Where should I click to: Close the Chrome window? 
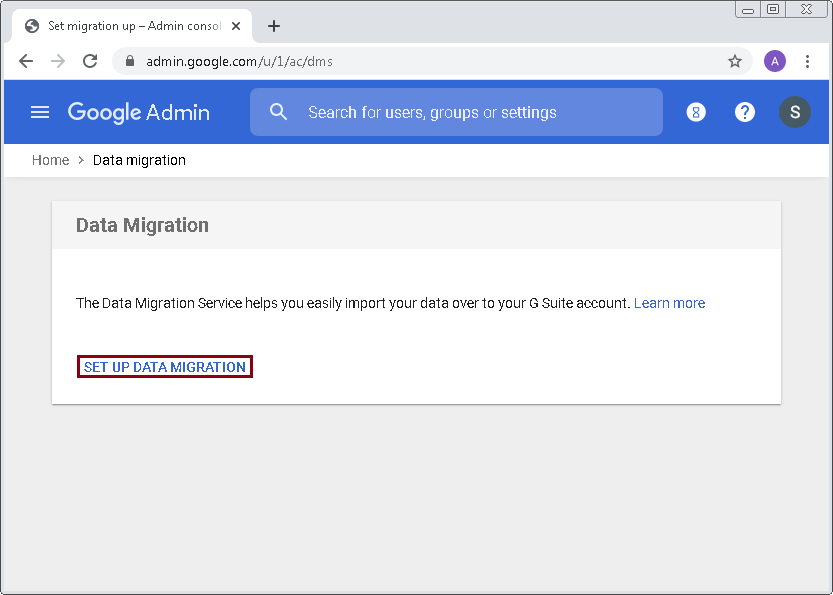tap(806, 10)
